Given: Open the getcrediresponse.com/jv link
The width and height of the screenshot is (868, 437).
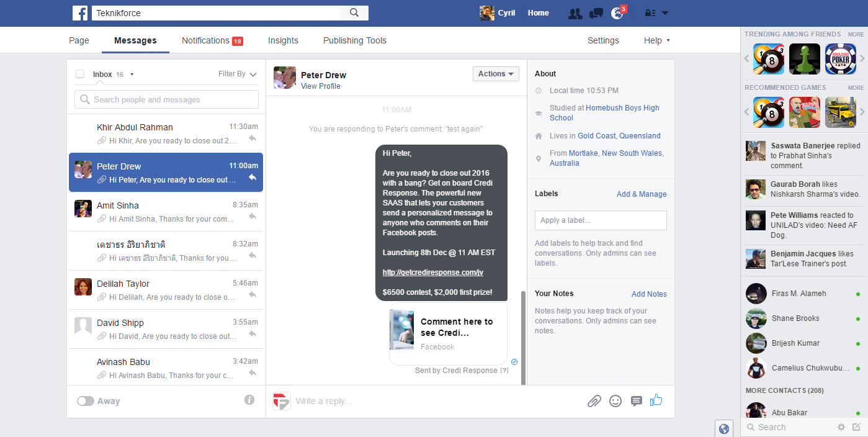Looking at the screenshot, I should coord(433,273).
